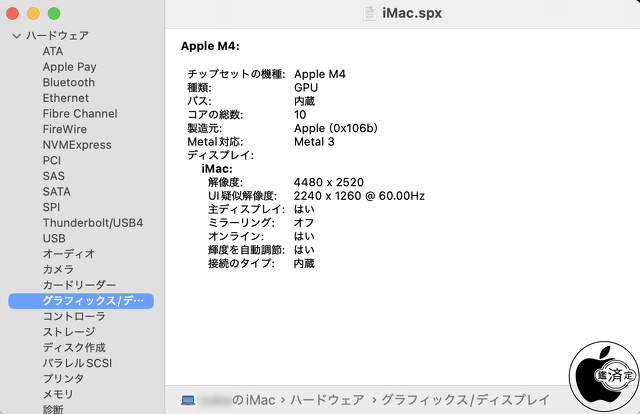
Task: Show the NVMExpress details
Action: (76, 145)
